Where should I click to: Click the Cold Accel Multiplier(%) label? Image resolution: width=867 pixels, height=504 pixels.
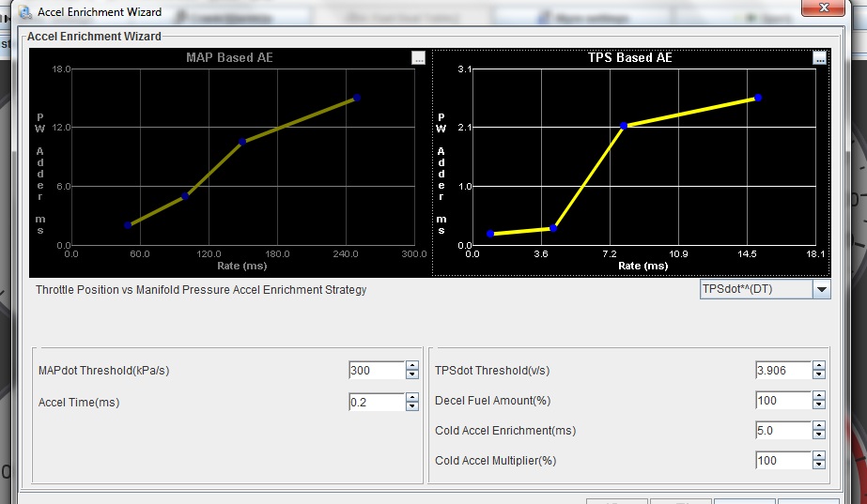(495, 460)
